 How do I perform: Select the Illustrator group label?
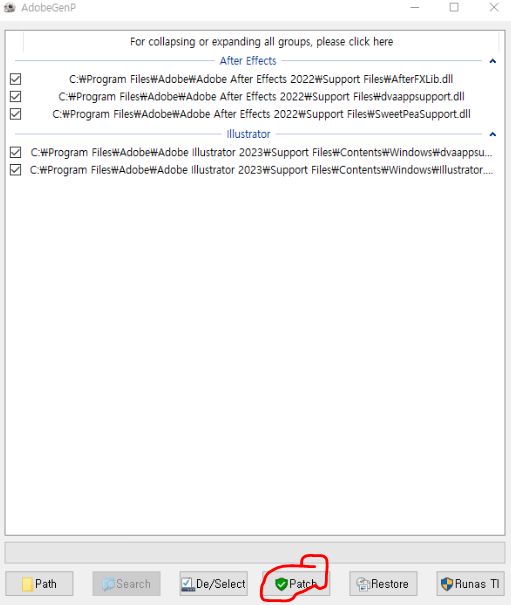pyautogui.click(x=248, y=134)
